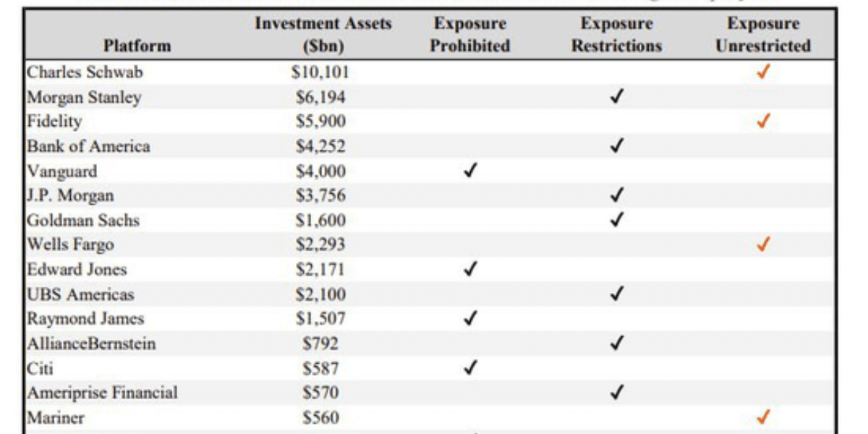
Task: Click Edward Jones's Exposure Prohibited checkmark
Action: tap(470, 270)
